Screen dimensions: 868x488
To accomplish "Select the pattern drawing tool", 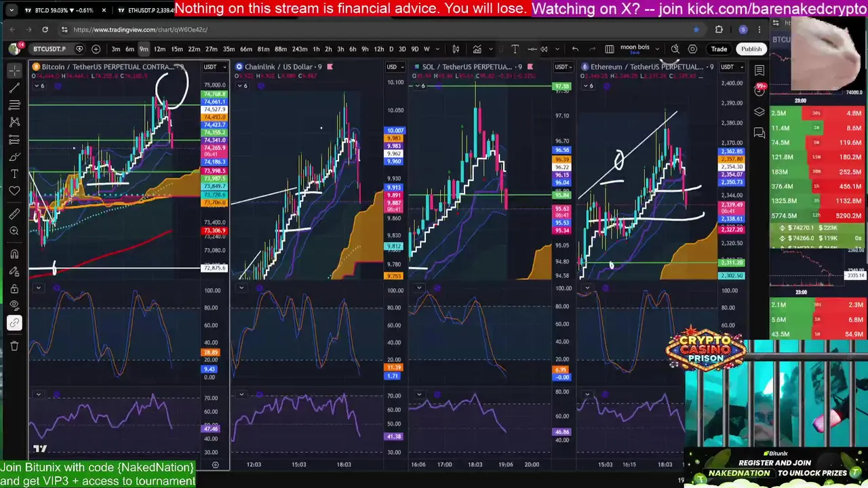I will click(x=14, y=122).
